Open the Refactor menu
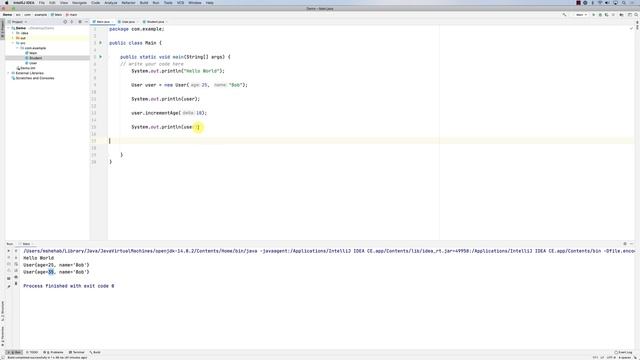The width and height of the screenshot is (640, 360). coord(128,3)
